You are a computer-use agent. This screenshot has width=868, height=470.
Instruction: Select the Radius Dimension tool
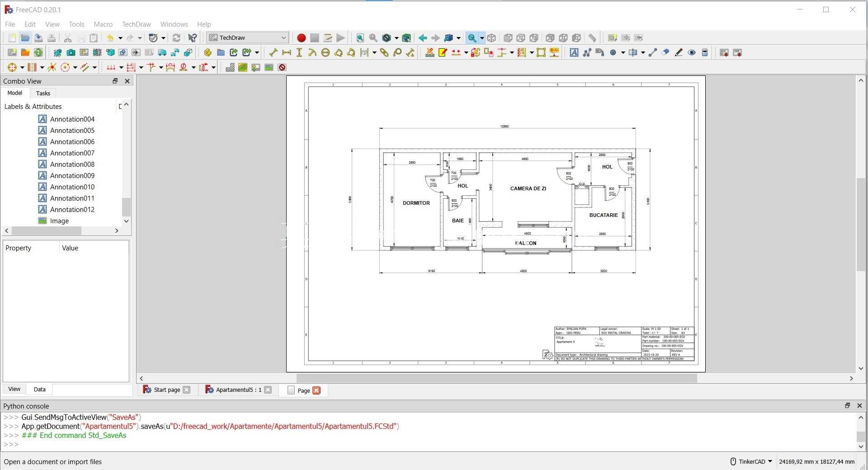pyautogui.click(x=312, y=52)
